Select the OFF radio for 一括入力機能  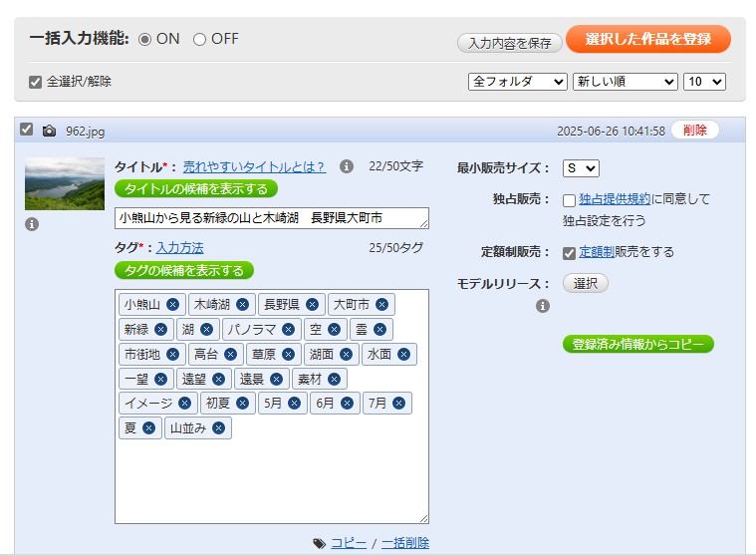pos(199,39)
